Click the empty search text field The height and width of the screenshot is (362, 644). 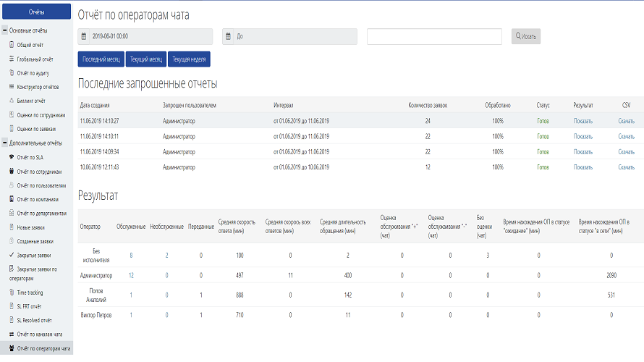[434, 37]
